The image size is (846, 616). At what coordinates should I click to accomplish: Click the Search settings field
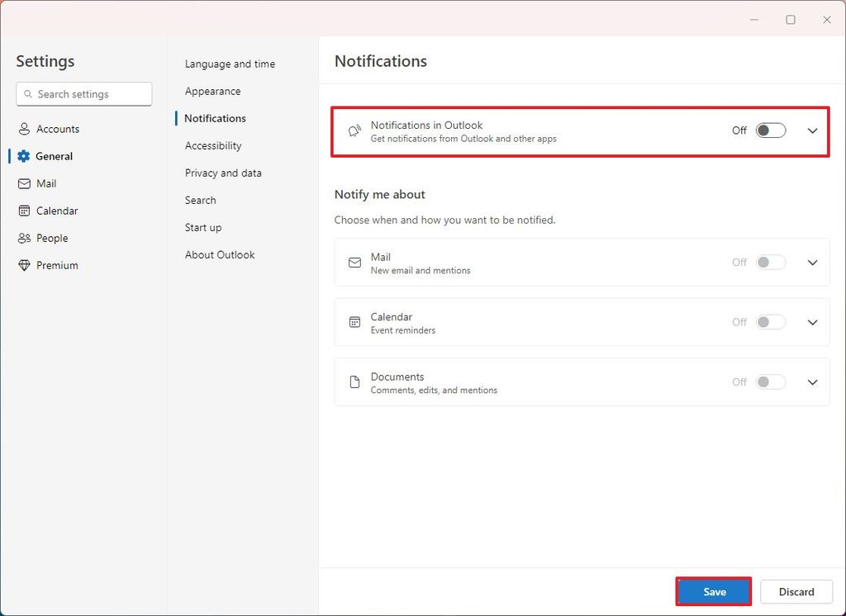[83, 93]
